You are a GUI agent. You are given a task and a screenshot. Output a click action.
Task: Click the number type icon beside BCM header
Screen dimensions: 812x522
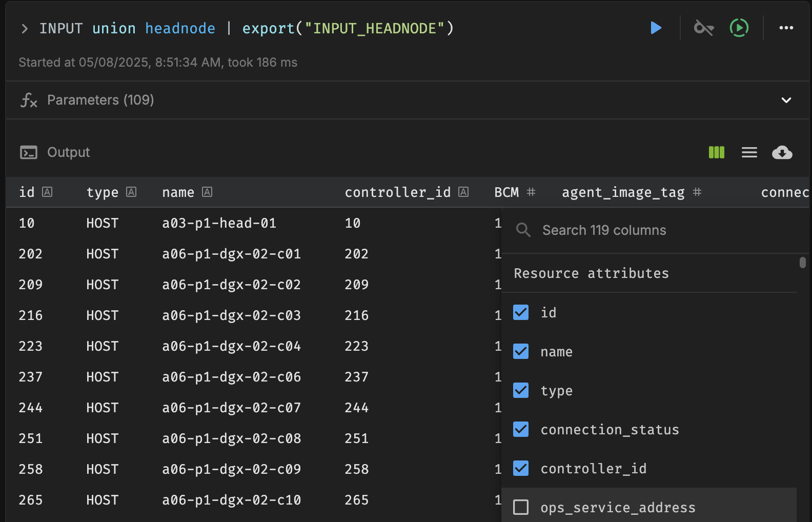[531, 192]
